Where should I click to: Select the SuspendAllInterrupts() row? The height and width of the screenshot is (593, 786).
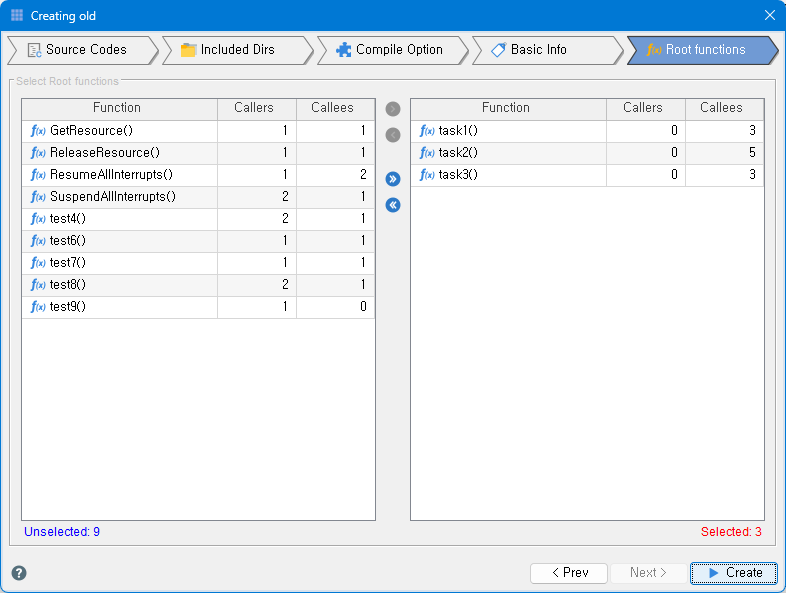[x=199, y=197]
